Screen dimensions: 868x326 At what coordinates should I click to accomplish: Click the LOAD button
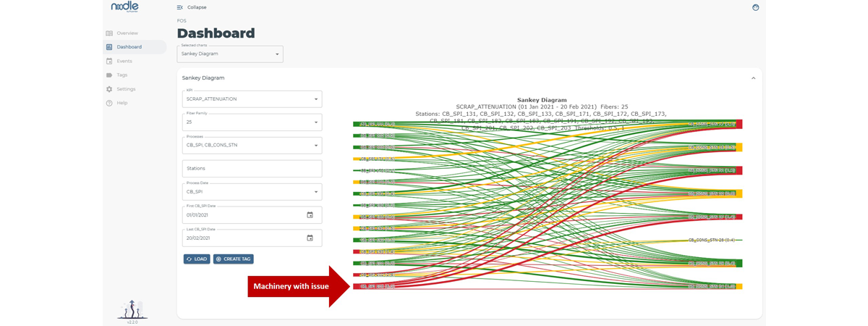point(197,259)
